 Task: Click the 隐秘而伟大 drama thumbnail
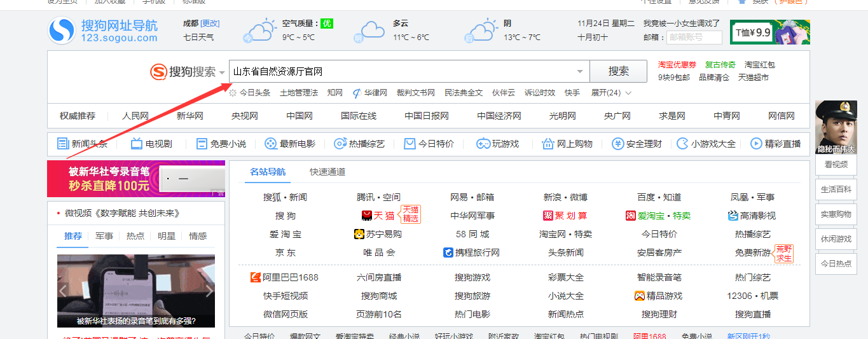coord(836,127)
